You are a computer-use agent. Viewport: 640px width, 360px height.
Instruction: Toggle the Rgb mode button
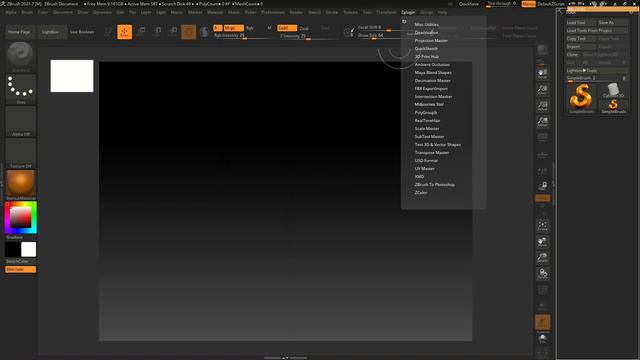coord(250,28)
